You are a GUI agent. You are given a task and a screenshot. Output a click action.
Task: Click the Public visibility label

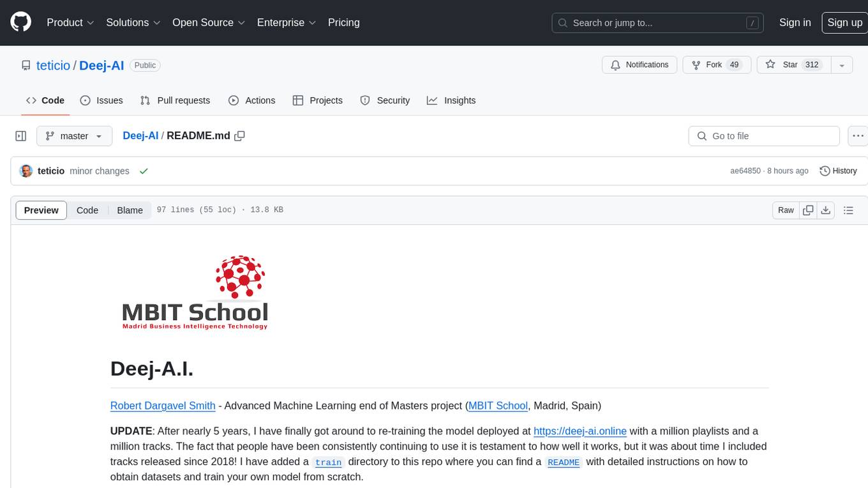coord(145,65)
